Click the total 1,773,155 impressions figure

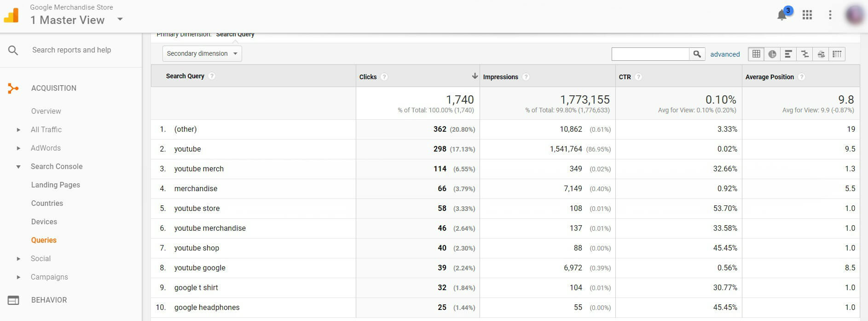coord(585,99)
